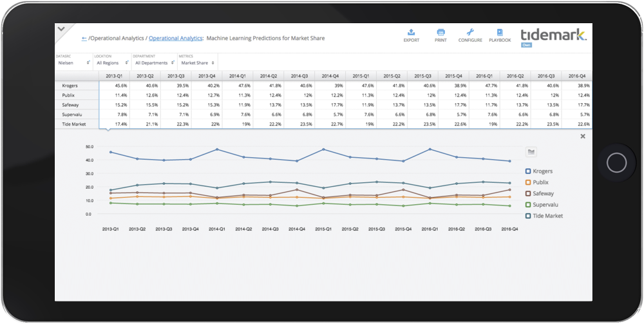Open the Operational Analytics breadcrumb link
The width and height of the screenshot is (644, 324).
(x=175, y=38)
